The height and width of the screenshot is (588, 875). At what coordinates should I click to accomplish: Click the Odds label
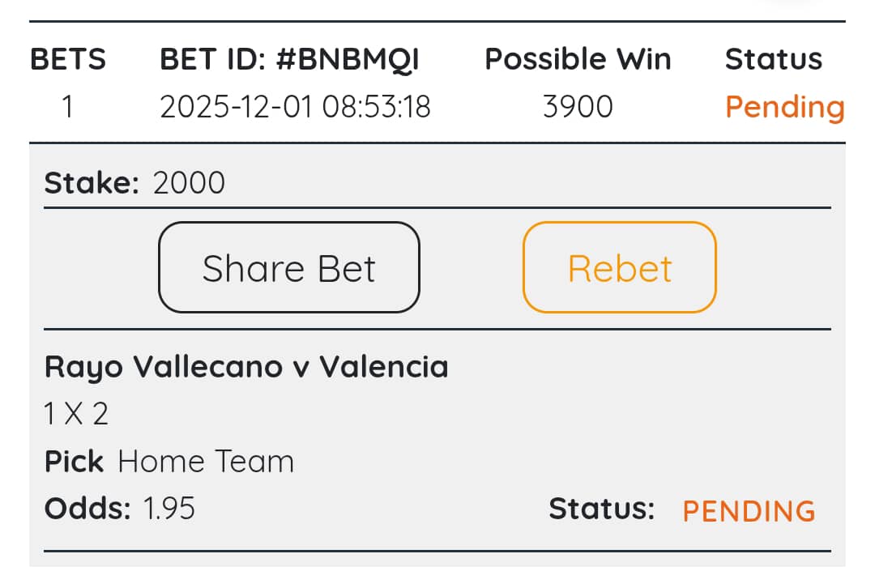tap(87, 509)
